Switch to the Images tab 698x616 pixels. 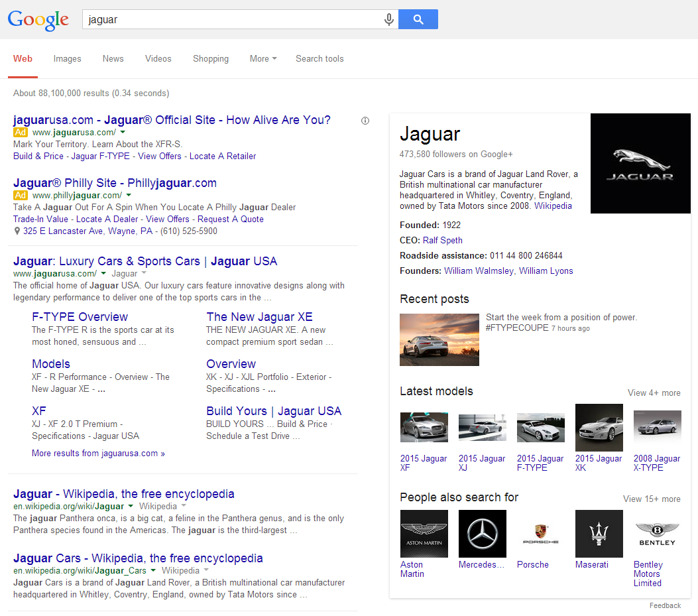coord(67,59)
